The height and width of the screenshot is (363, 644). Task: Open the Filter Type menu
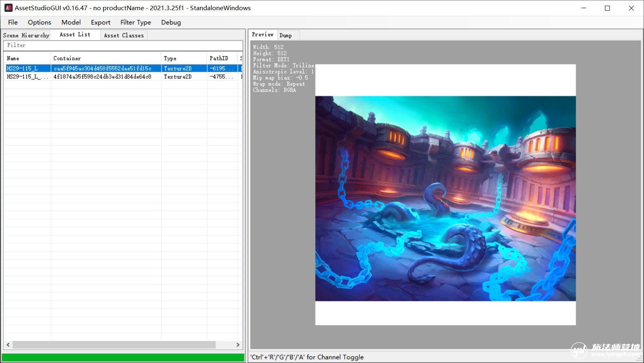[x=136, y=22]
